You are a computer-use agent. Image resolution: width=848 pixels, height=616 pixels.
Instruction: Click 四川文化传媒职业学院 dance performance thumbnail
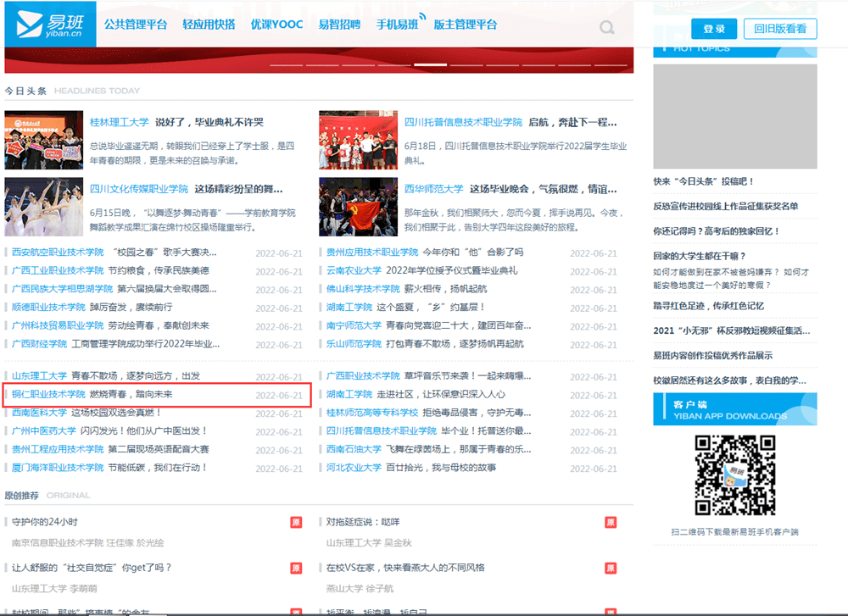(43, 206)
